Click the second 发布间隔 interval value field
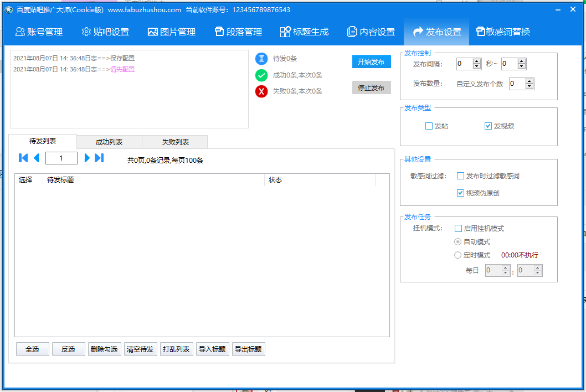This screenshot has width=586, height=392. pyautogui.click(x=510, y=64)
